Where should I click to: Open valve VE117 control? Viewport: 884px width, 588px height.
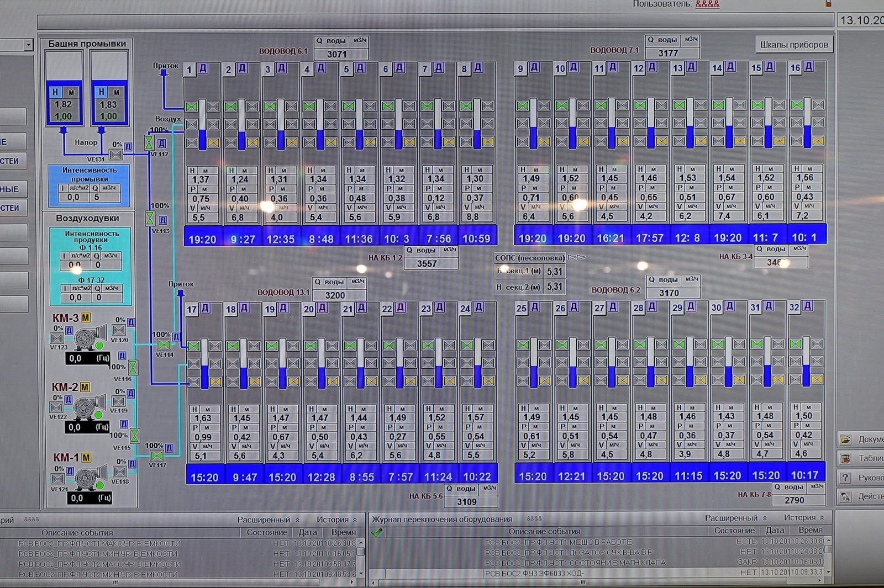[x=157, y=456]
